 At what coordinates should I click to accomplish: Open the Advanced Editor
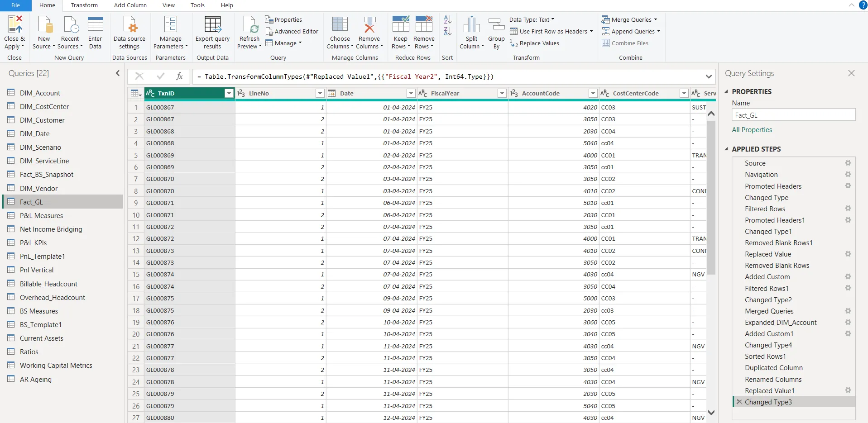click(x=292, y=31)
